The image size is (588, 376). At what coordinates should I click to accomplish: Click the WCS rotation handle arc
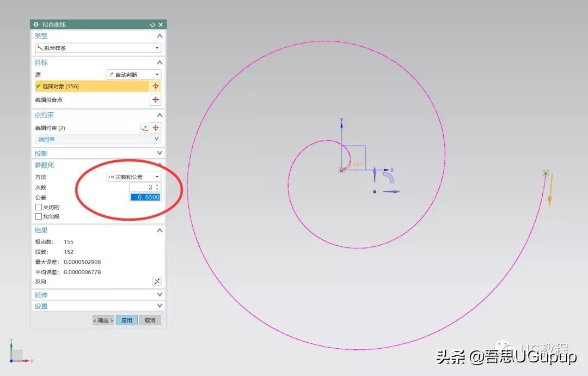pyautogui.click(x=389, y=179)
